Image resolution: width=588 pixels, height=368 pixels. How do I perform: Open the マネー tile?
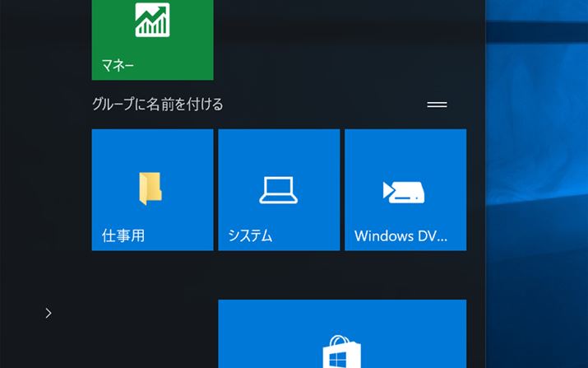[153, 40]
